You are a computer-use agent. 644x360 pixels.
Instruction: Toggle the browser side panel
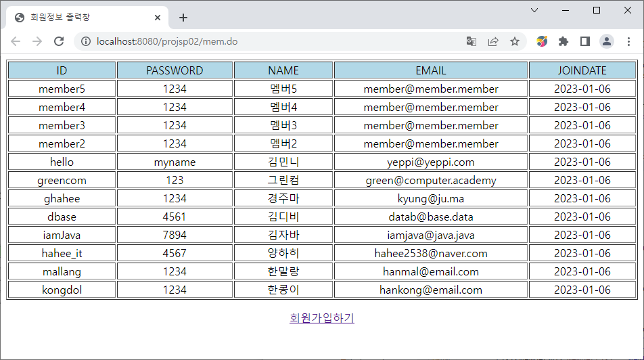[x=585, y=41]
